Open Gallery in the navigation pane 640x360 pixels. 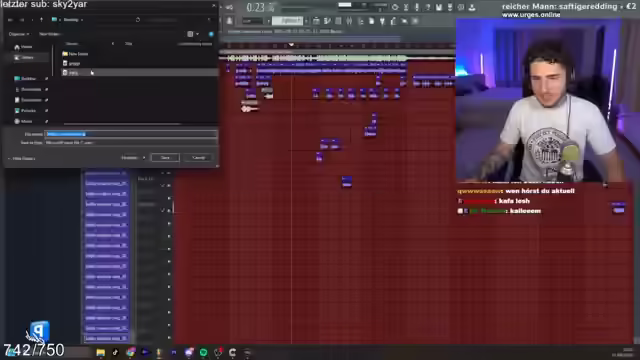coord(24,58)
